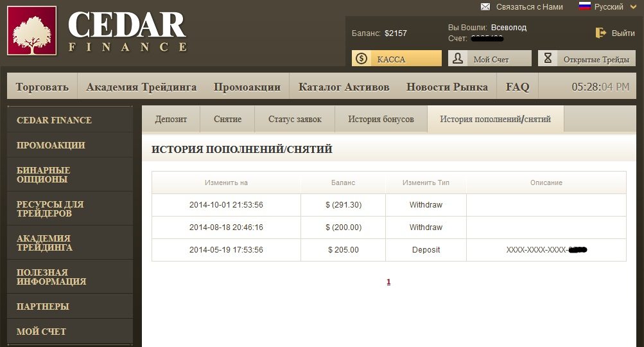
Task: Expand the Русский language dropdown
Action: (633, 6)
